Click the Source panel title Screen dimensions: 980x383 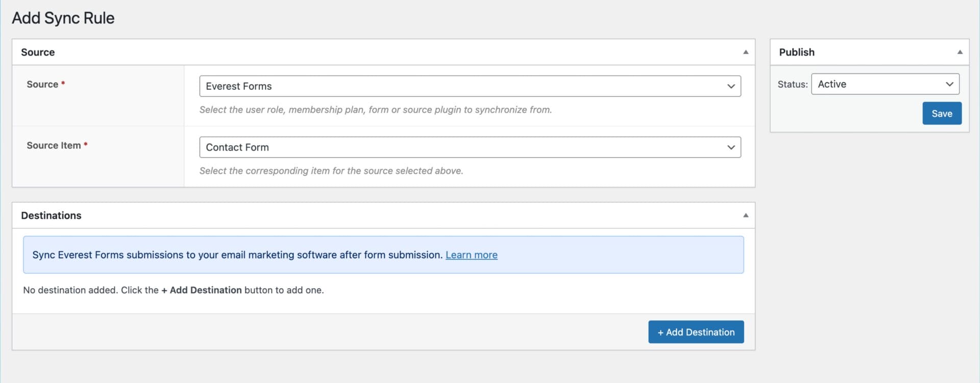[38, 52]
